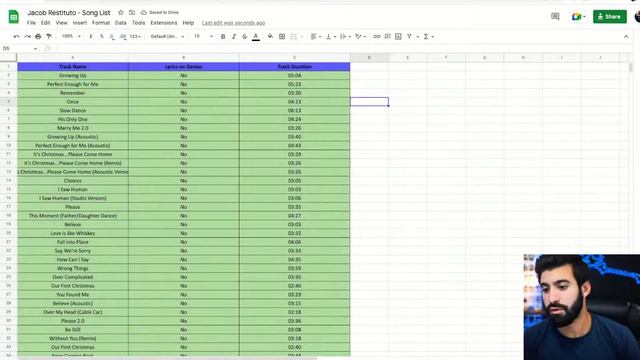
Task: Format selection as percent
Action: (102, 37)
